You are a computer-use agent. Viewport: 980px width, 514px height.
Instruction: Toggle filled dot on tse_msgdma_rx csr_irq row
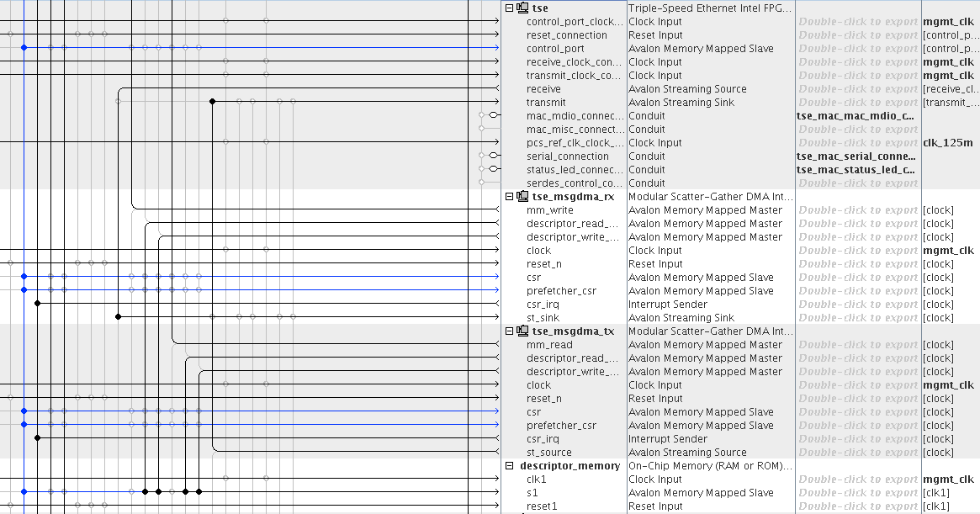click(x=38, y=304)
